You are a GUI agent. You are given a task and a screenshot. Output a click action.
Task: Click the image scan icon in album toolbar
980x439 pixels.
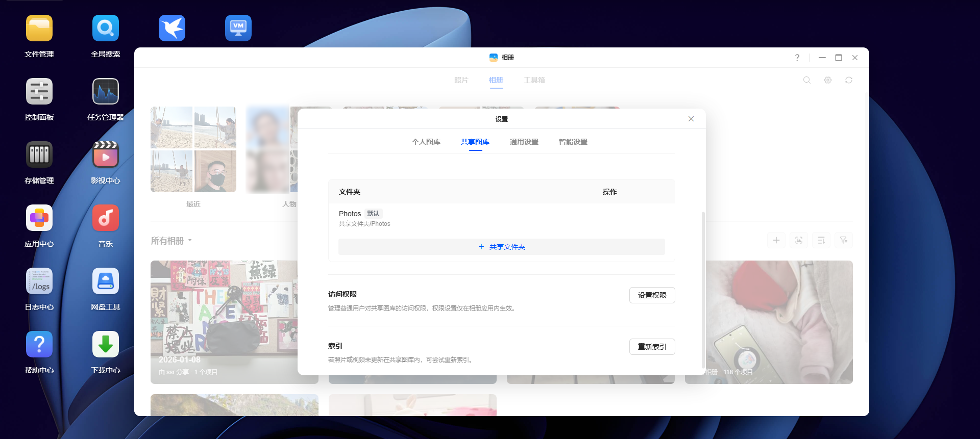(x=799, y=240)
